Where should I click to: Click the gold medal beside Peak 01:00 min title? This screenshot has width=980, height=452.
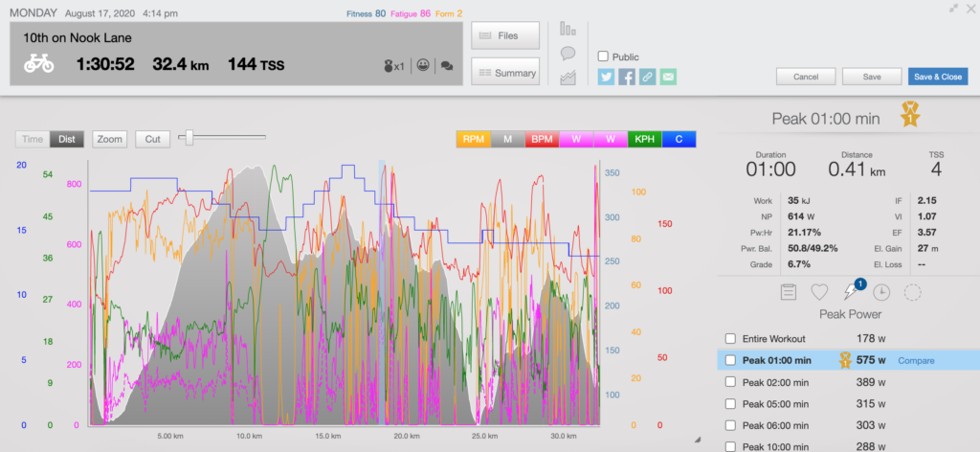(910, 115)
